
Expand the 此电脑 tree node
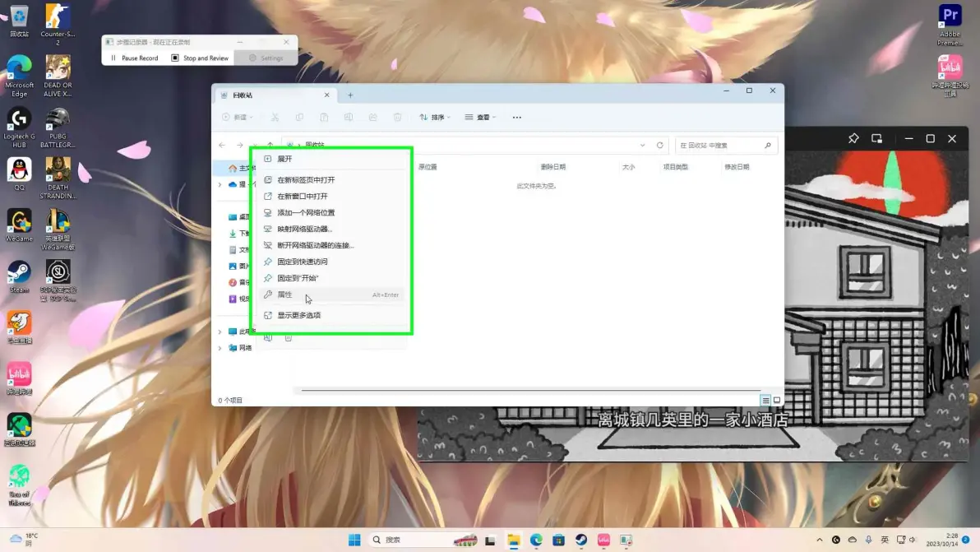tap(220, 332)
